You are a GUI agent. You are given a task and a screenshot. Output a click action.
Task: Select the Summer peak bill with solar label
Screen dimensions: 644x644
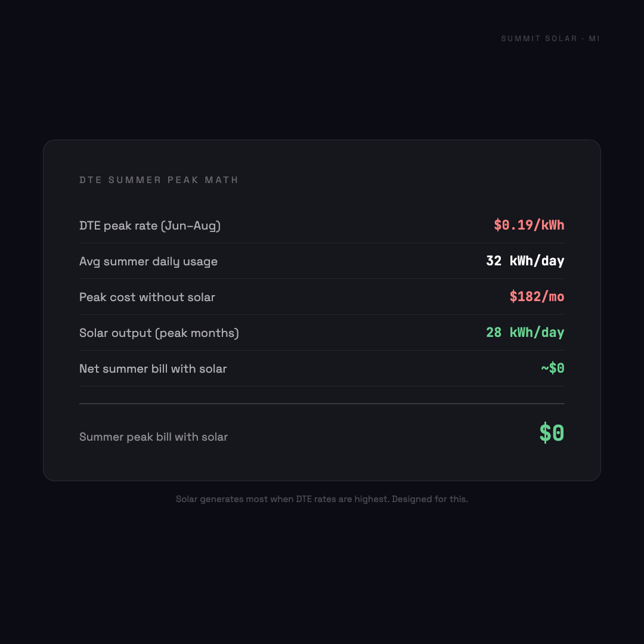point(153,437)
